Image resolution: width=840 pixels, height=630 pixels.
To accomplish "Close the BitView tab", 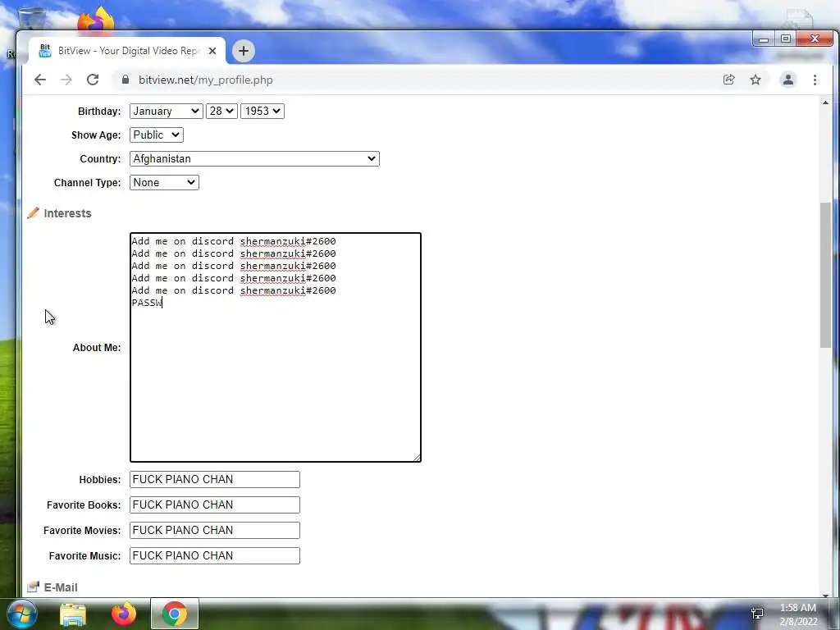I will pos(212,51).
